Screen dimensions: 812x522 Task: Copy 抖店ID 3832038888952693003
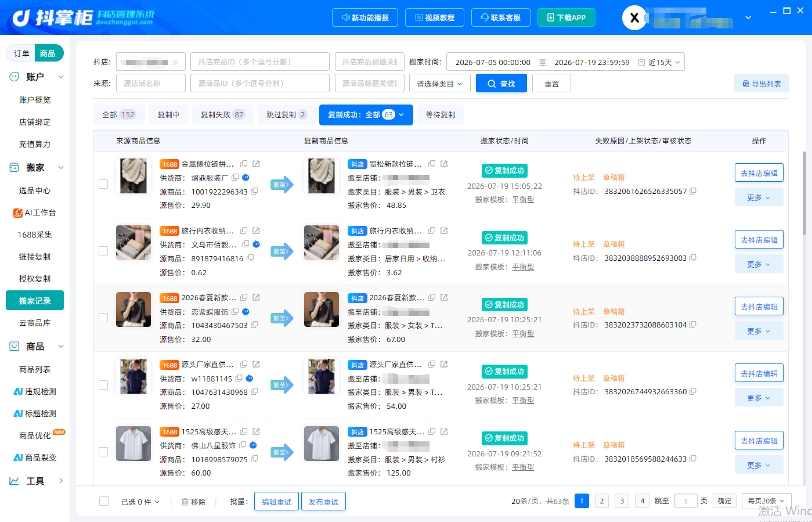click(692, 258)
